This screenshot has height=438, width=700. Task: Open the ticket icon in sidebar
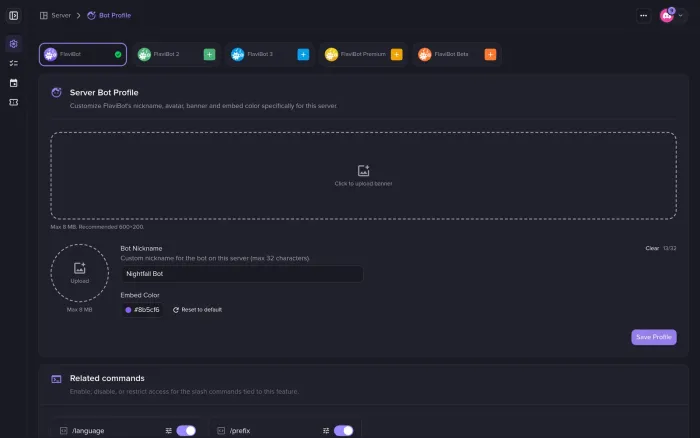coord(13,103)
